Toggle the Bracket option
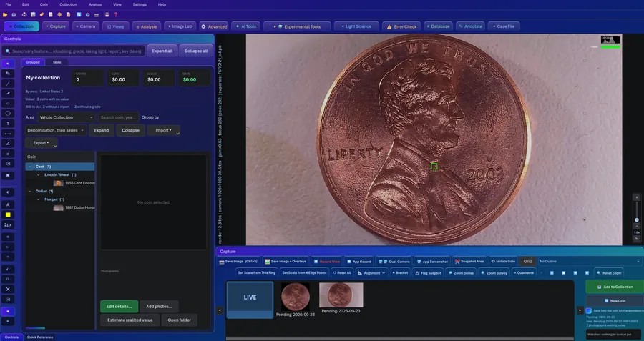The height and width of the screenshot is (341, 644). (399, 273)
